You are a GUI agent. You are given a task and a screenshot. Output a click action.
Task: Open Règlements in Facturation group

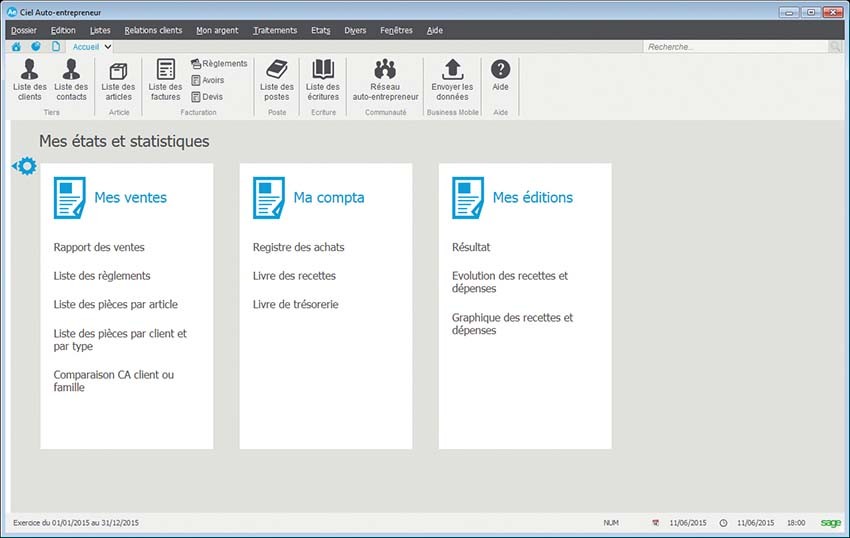point(219,63)
